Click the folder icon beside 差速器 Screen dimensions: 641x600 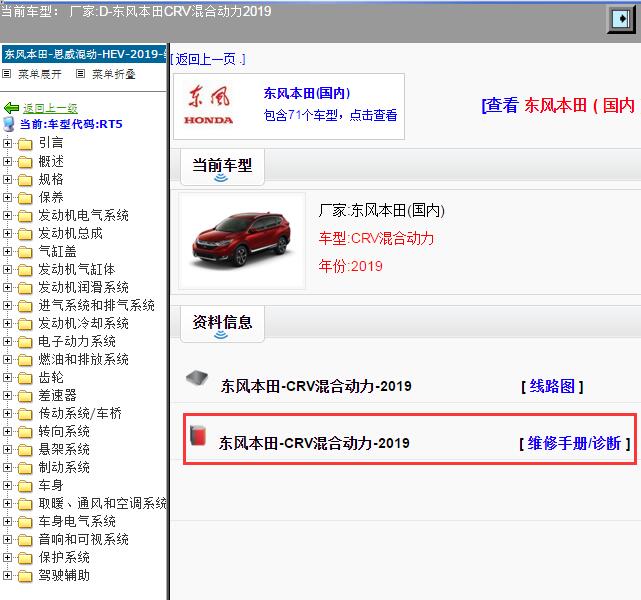tap(25, 396)
